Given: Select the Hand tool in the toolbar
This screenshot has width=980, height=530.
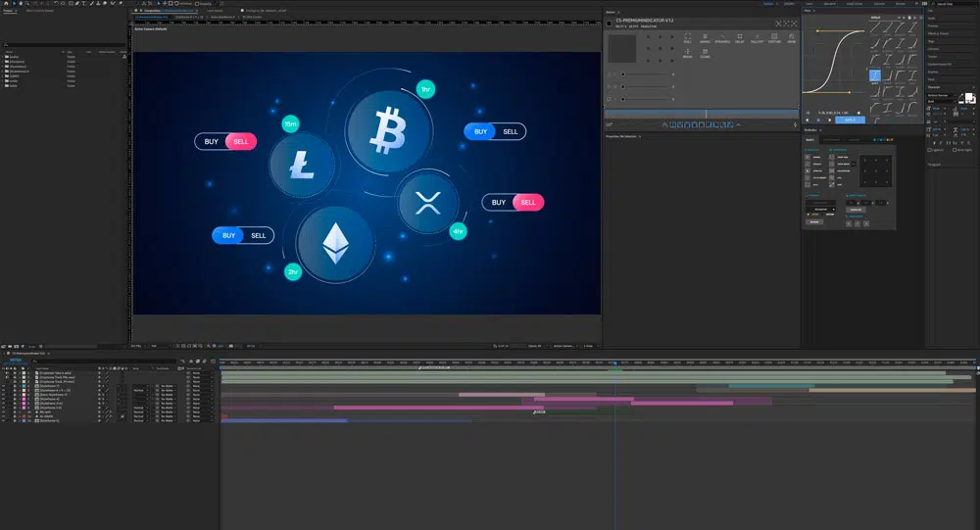Looking at the screenshot, I should tap(145, 3).
